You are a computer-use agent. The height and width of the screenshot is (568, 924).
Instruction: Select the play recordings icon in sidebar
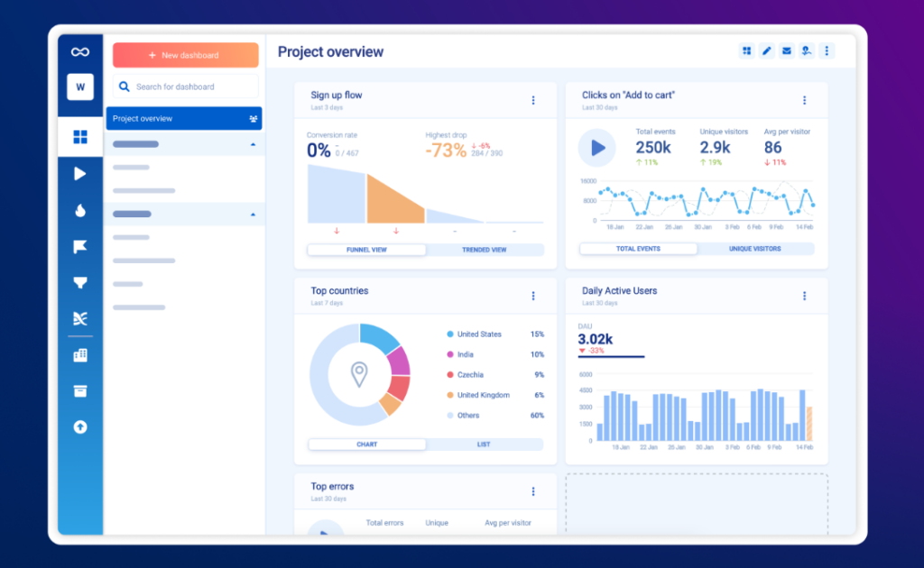point(79,173)
